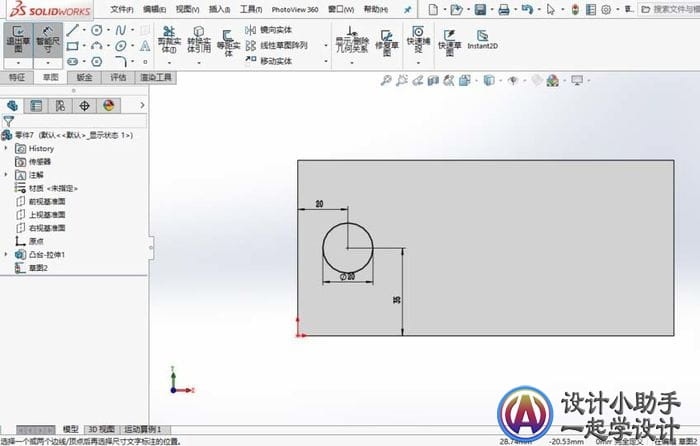Viewport: 700px width, 446px height.
Task: Switch to the 评估 ribbon tab
Action: coord(118,78)
